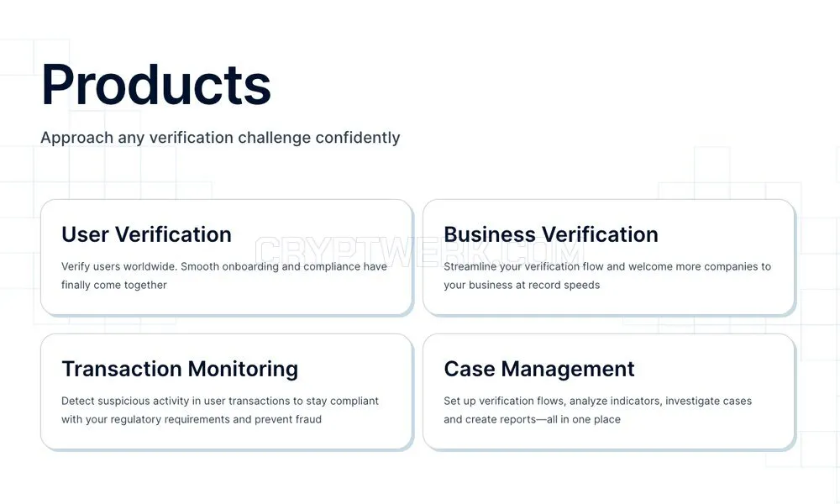Click the word 'Monitoring' in card title
Viewport: 840px width, 504px height.
[243, 369]
